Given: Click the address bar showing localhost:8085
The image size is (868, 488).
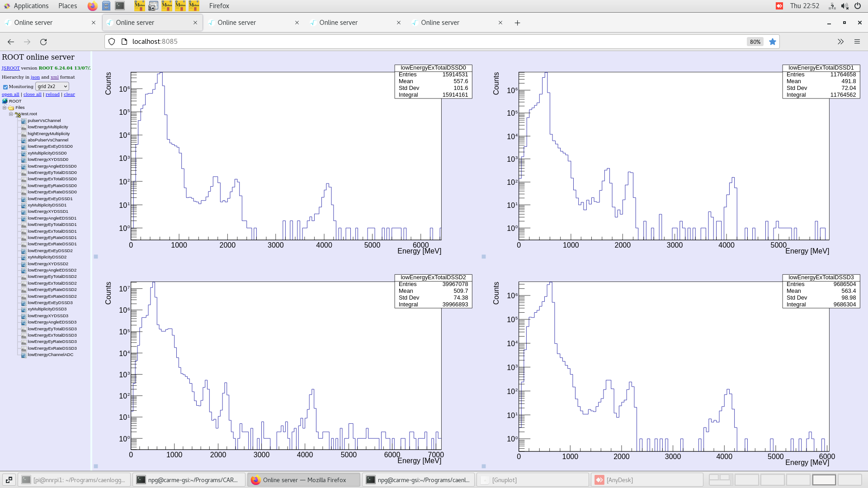Looking at the screenshot, I should tap(155, 41).
